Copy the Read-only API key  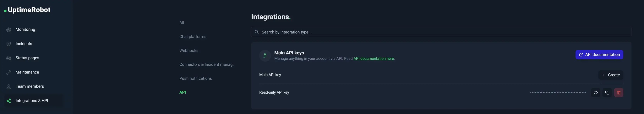coord(607,93)
